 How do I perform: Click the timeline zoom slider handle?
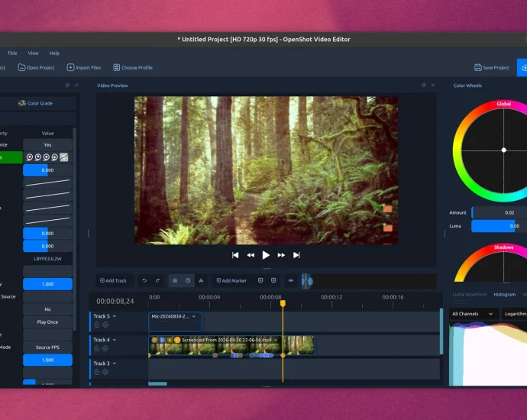click(x=310, y=281)
